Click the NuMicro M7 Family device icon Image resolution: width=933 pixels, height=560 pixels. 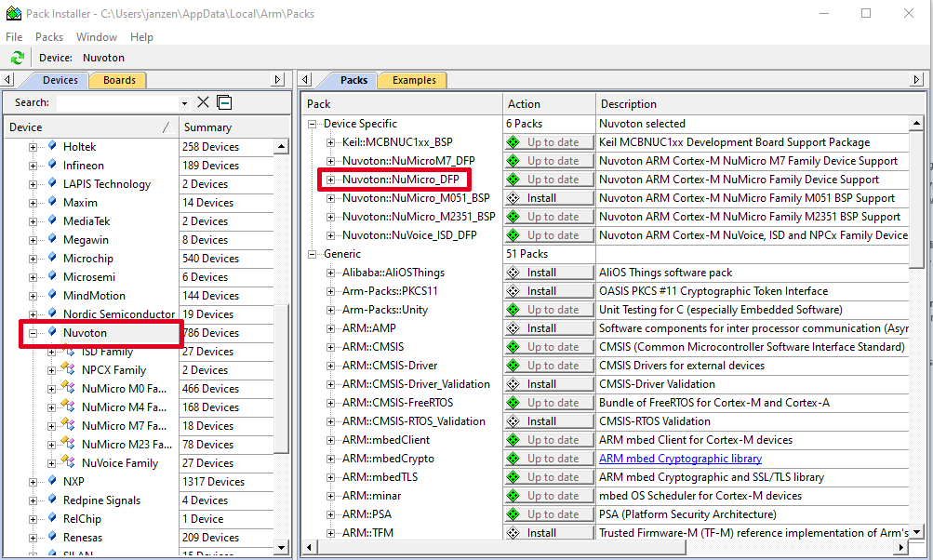[x=69, y=425]
